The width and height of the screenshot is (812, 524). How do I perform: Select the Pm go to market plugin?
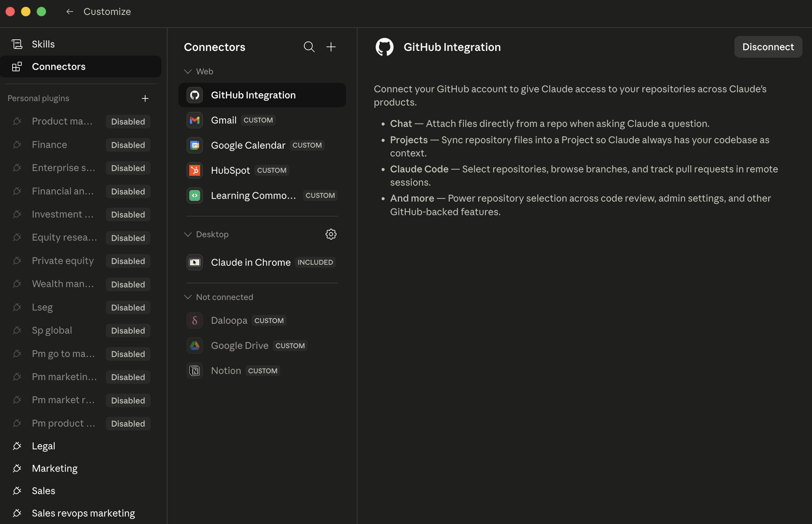click(81, 354)
